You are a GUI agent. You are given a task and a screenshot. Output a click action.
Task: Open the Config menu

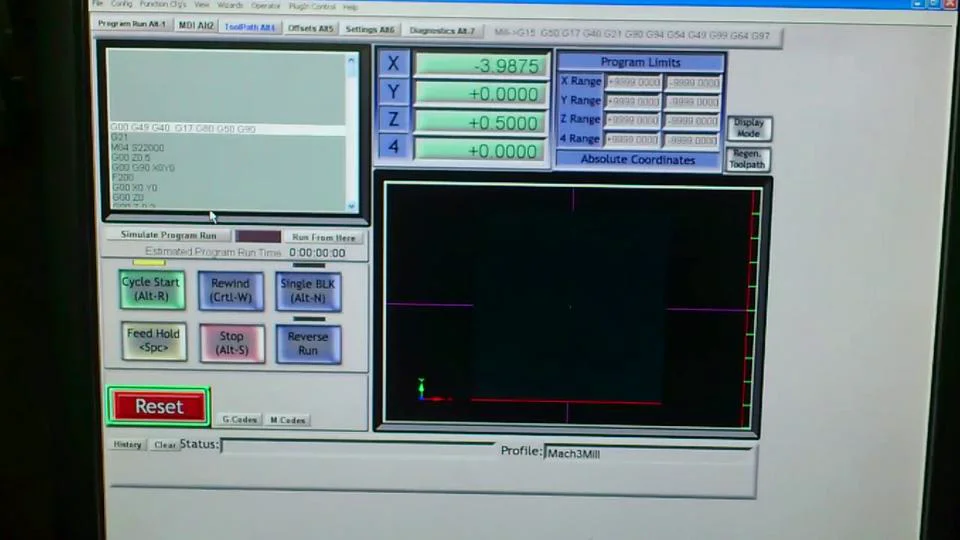coord(121,4)
